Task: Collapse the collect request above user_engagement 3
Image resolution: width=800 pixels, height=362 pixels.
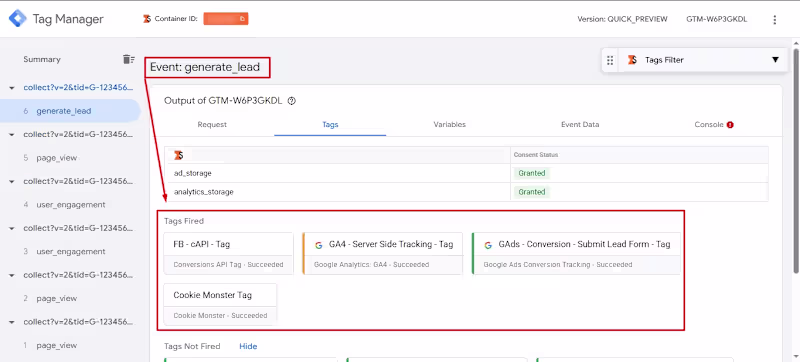Action: pyautogui.click(x=12, y=228)
